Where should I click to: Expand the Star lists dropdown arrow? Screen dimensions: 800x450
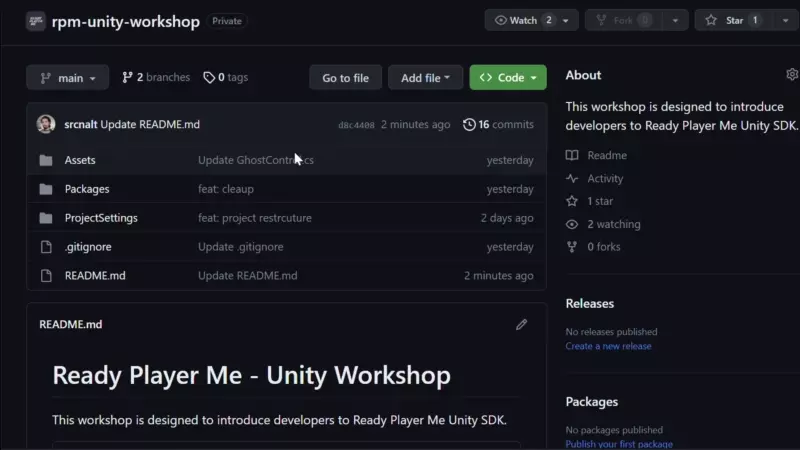tap(786, 20)
